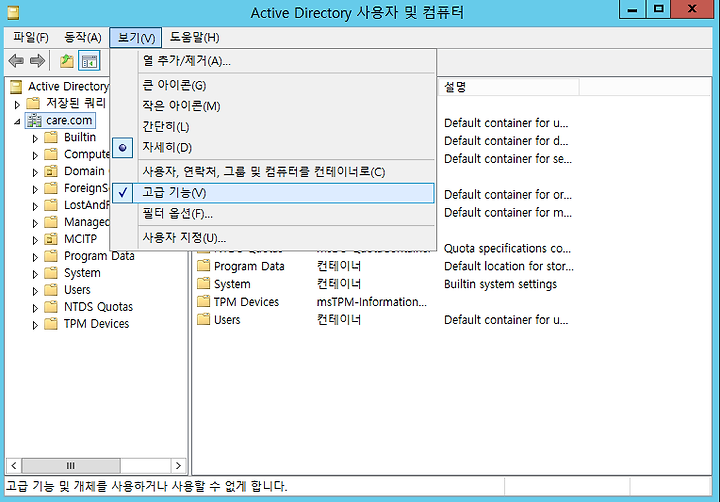
Task: Click the Forward arrow toolbar icon
Action: 37,61
